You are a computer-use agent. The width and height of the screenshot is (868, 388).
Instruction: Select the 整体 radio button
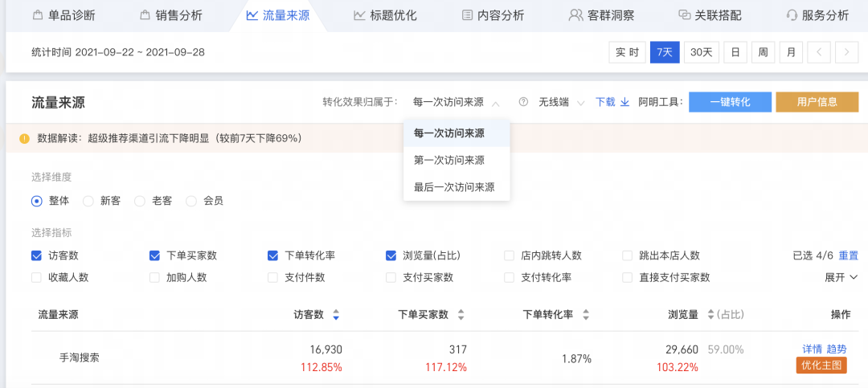(36, 202)
